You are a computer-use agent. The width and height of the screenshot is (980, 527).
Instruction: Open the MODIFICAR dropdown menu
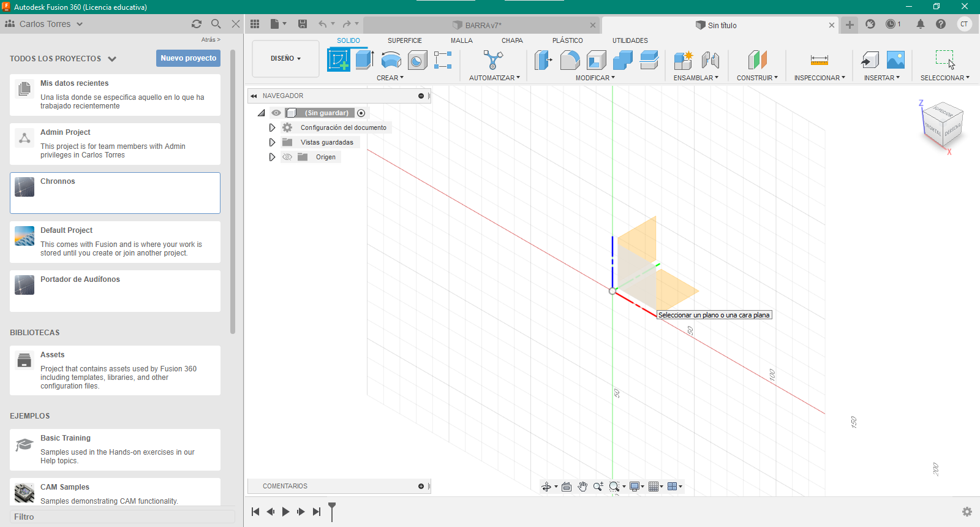[595, 78]
